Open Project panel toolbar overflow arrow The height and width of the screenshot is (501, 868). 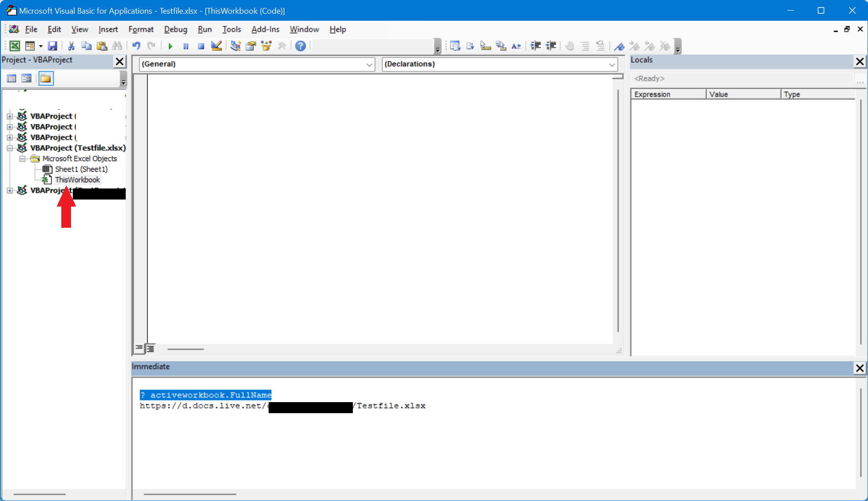point(123,79)
